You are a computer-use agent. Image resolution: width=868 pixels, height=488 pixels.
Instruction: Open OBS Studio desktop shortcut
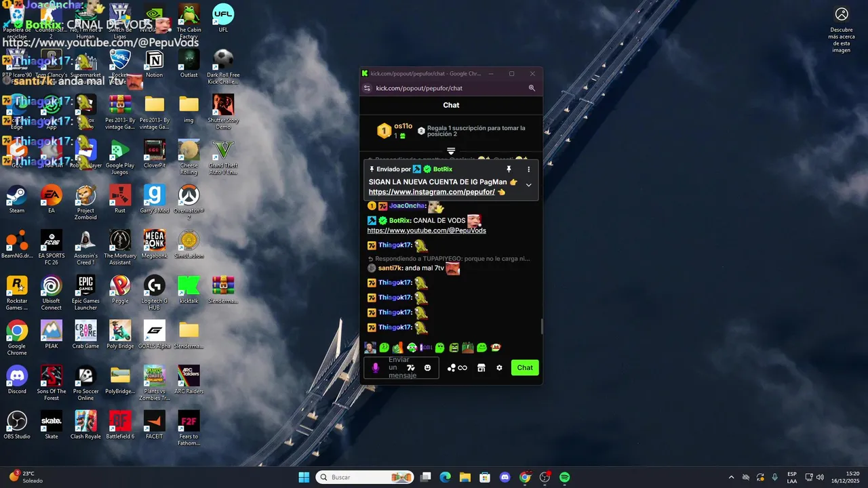(17, 426)
